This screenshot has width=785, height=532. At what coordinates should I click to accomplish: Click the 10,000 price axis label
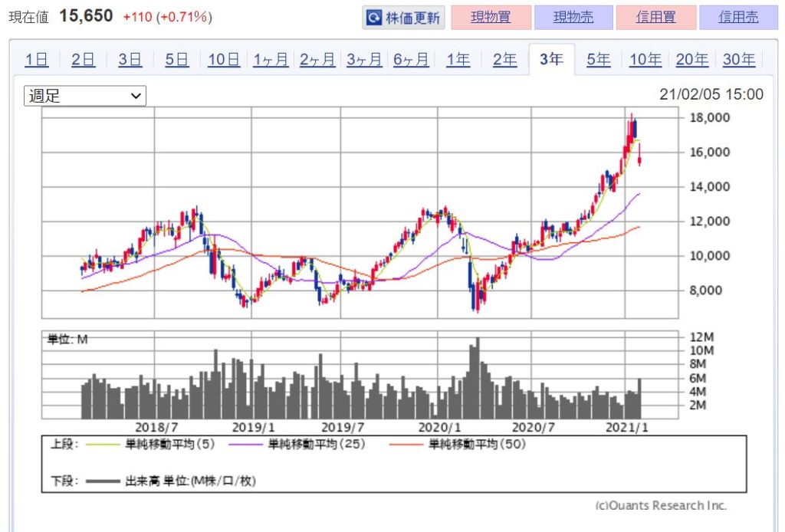pos(709,256)
